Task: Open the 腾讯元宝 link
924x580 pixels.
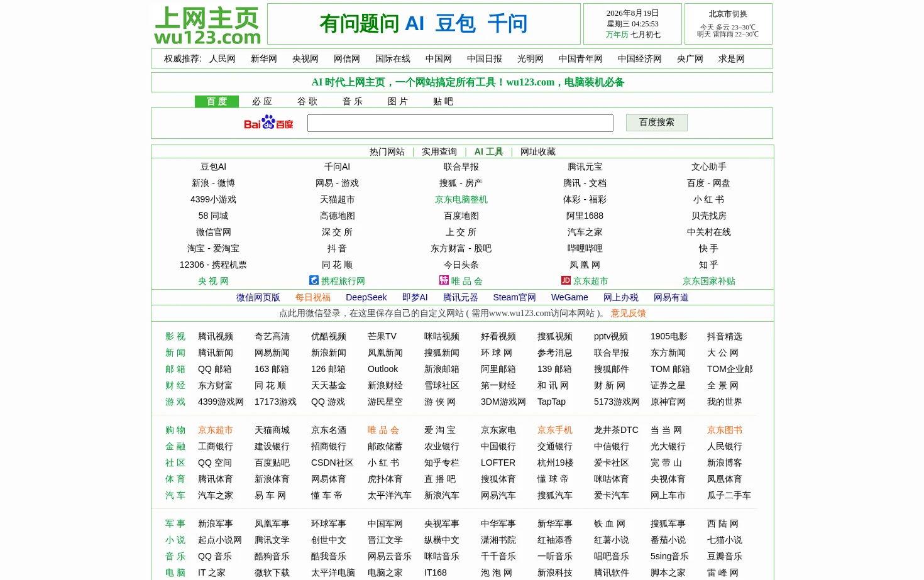Action: pos(585,167)
